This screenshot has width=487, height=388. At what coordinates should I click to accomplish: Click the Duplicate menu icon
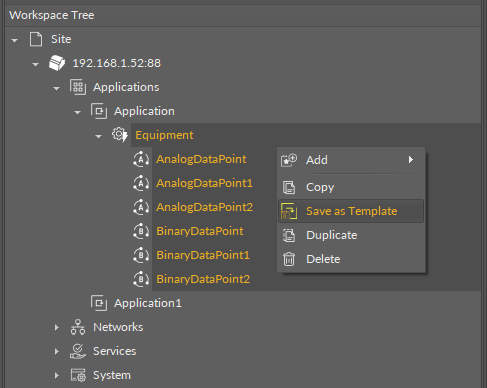click(x=289, y=235)
